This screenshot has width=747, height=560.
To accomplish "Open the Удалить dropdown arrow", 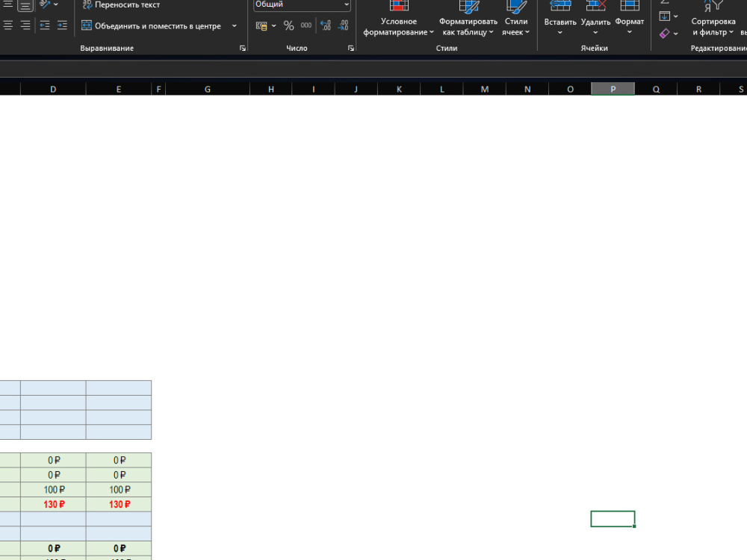I will click(x=595, y=32).
